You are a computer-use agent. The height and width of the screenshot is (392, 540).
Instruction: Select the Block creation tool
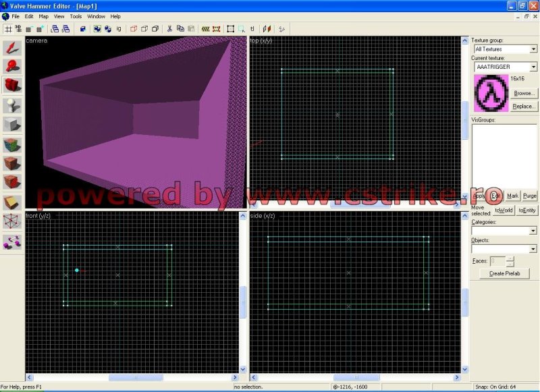pos(12,125)
